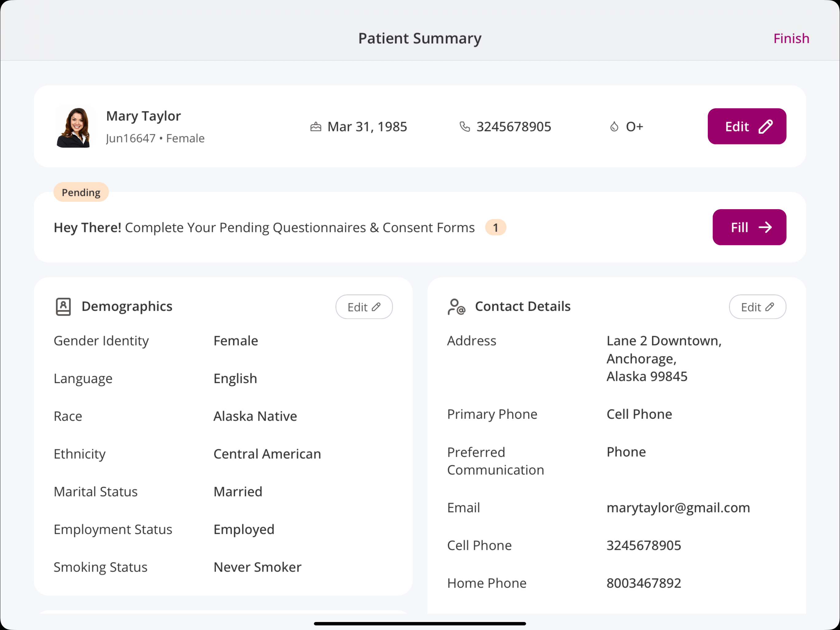Select the email marytaylor@gmail.com
The height and width of the screenshot is (630, 840).
pyautogui.click(x=678, y=507)
